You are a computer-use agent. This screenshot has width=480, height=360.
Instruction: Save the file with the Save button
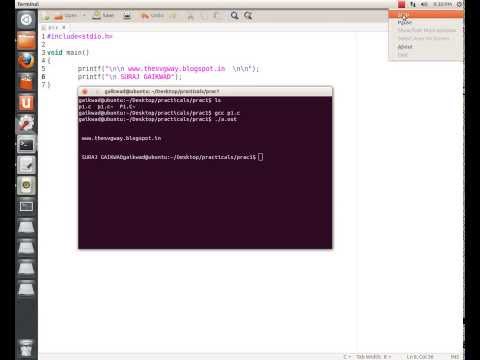pyautogui.click(x=103, y=15)
